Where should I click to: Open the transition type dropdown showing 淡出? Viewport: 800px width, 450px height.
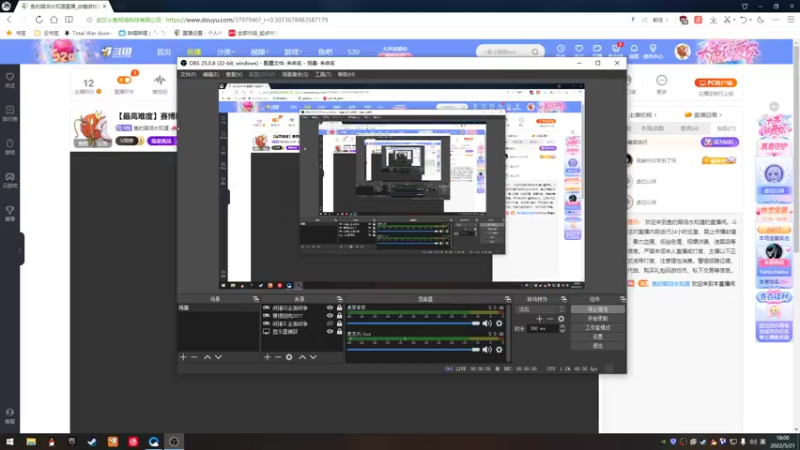tap(541, 309)
